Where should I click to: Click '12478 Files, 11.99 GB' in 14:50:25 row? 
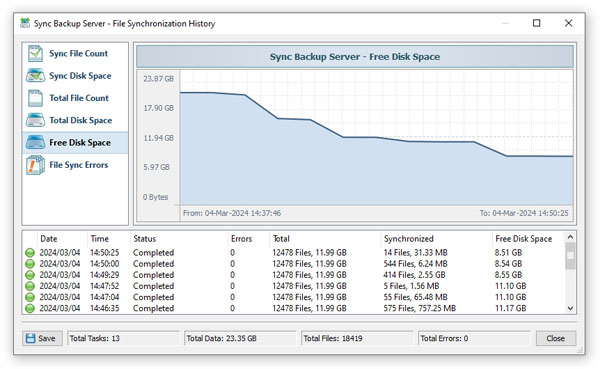point(309,253)
